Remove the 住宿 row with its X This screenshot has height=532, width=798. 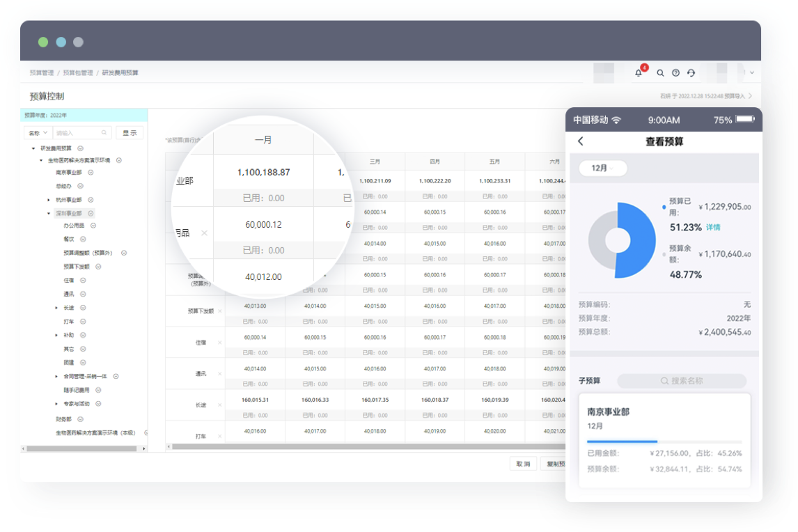point(220,343)
